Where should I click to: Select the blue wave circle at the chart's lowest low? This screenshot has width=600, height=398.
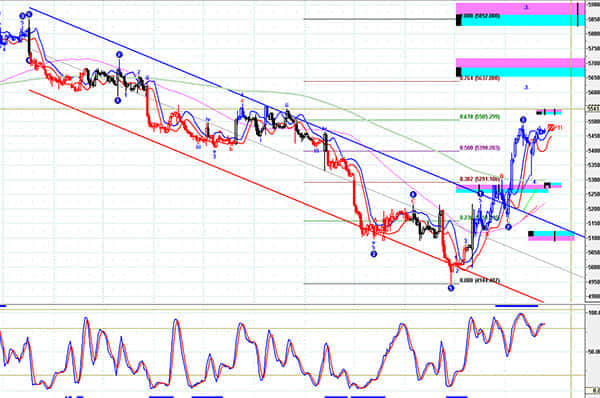pos(451,288)
